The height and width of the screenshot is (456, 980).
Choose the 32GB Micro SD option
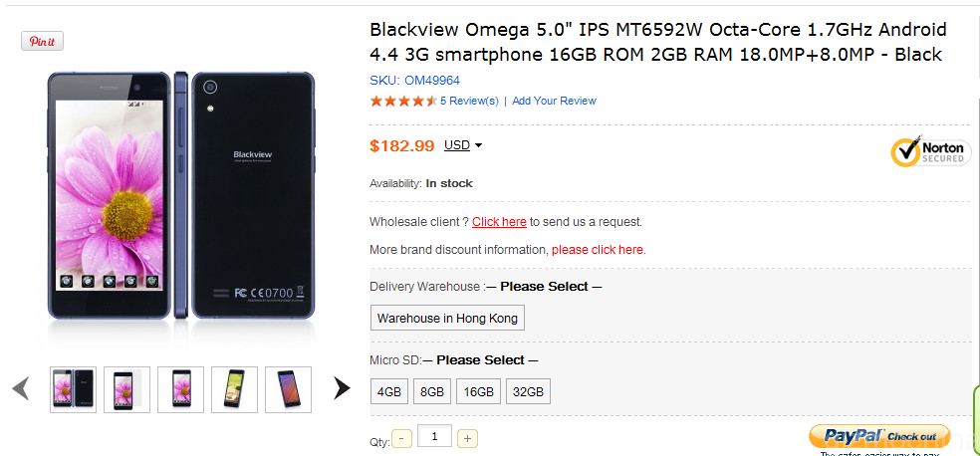click(x=528, y=392)
